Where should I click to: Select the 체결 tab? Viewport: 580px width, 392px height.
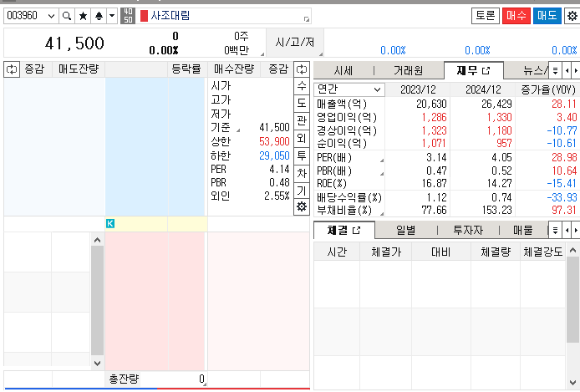coord(344,231)
